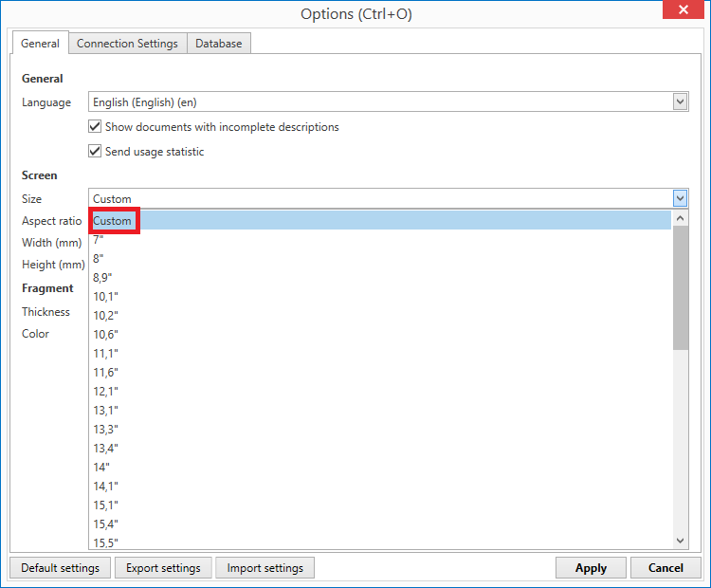
Task: Click the size list scrollbar thumb
Action: pyautogui.click(x=680, y=287)
